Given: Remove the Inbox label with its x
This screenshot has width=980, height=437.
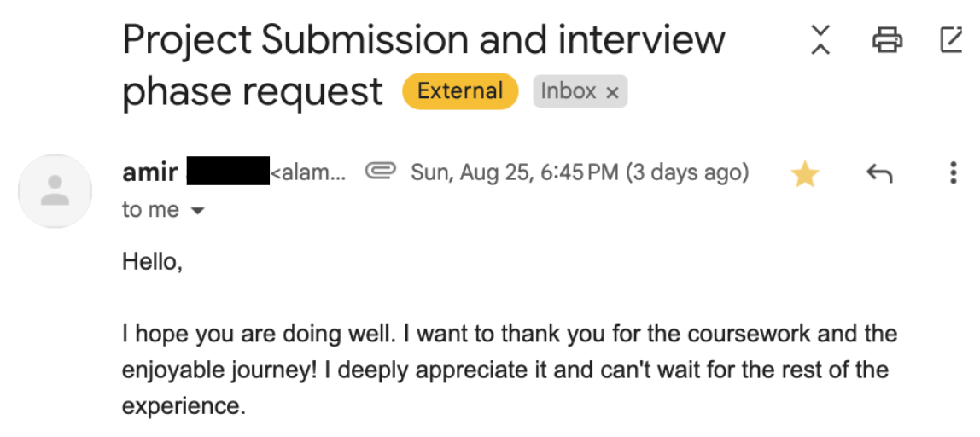Looking at the screenshot, I should tap(613, 93).
